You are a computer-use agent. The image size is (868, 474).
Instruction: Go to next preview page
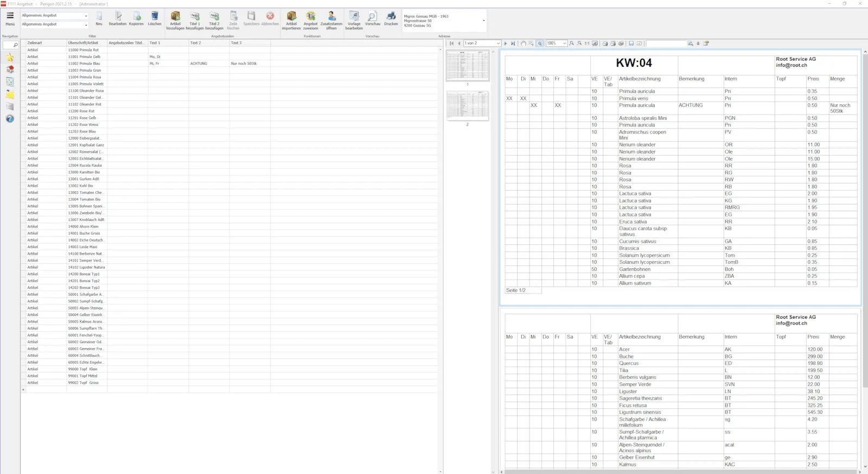[506, 43]
